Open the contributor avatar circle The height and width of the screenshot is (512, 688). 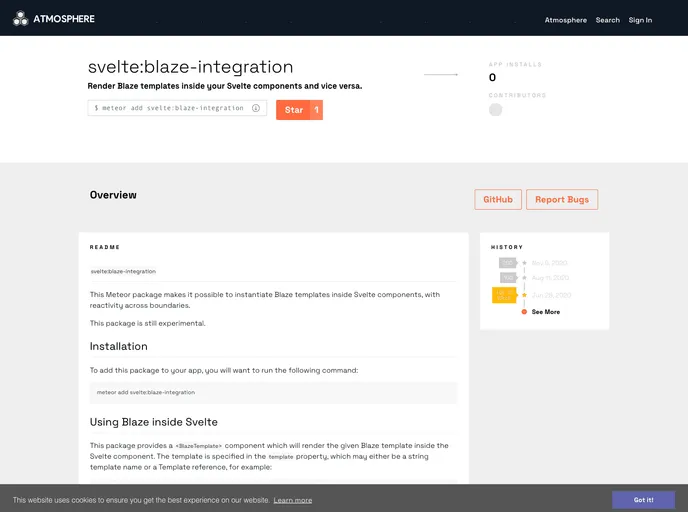click(x=495, y=110)
